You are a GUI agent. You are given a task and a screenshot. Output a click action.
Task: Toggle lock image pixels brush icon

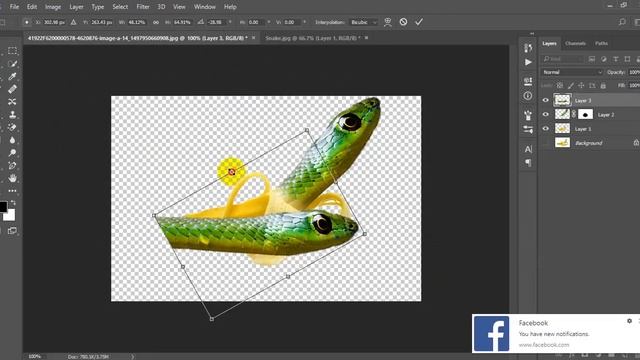(x=571, y=85)
